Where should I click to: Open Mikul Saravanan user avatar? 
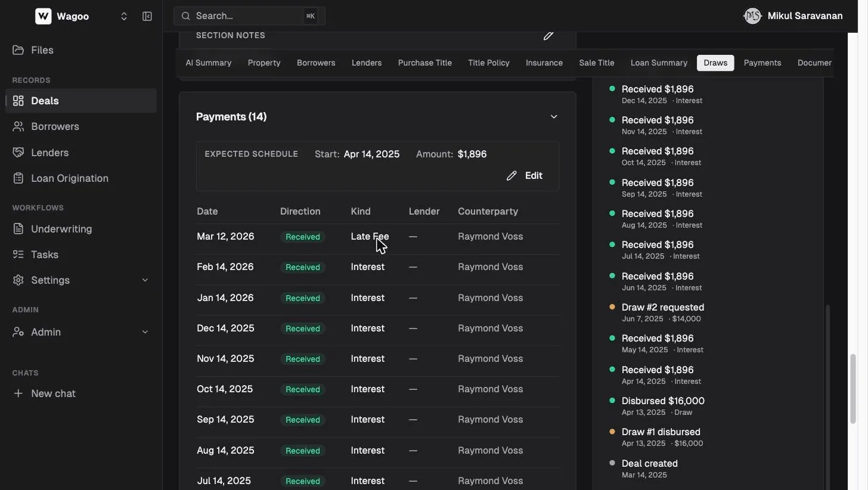pyautogui.click(x=752, y=16)
